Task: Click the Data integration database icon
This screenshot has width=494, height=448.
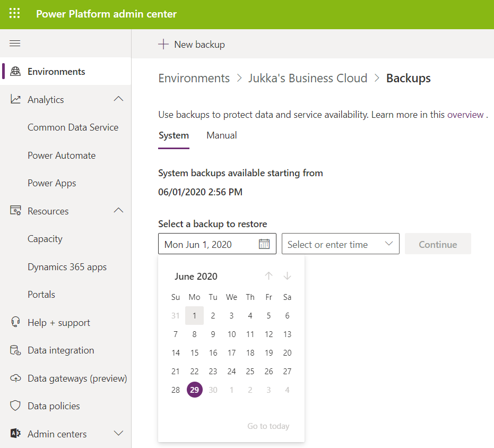Action: pyautogui.click(x=15, y=350)
